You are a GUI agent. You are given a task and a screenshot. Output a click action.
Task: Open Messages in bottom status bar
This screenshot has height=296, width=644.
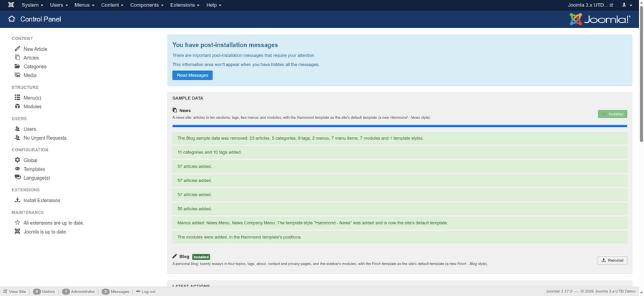[115, 292]
